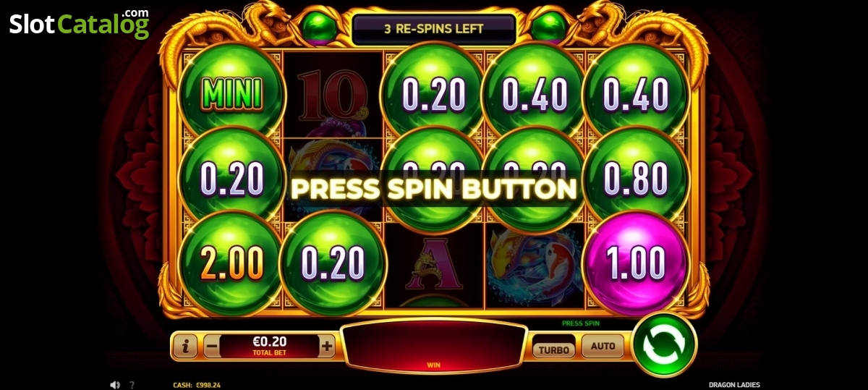Toggle TURBO mode

(555, 350)
